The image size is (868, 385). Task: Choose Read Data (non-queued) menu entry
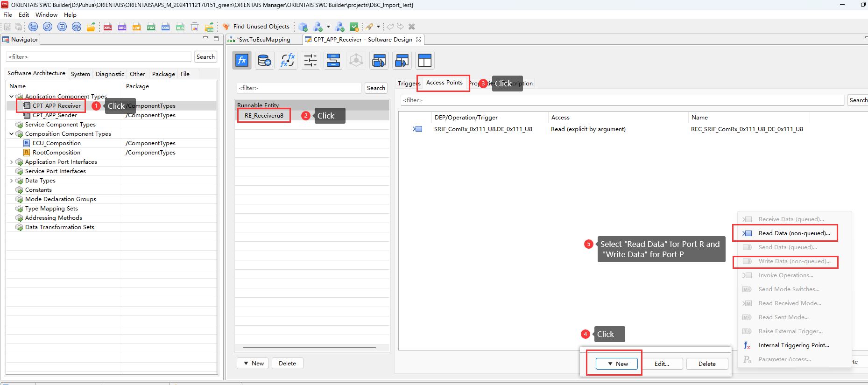click(x=794, y=233)
